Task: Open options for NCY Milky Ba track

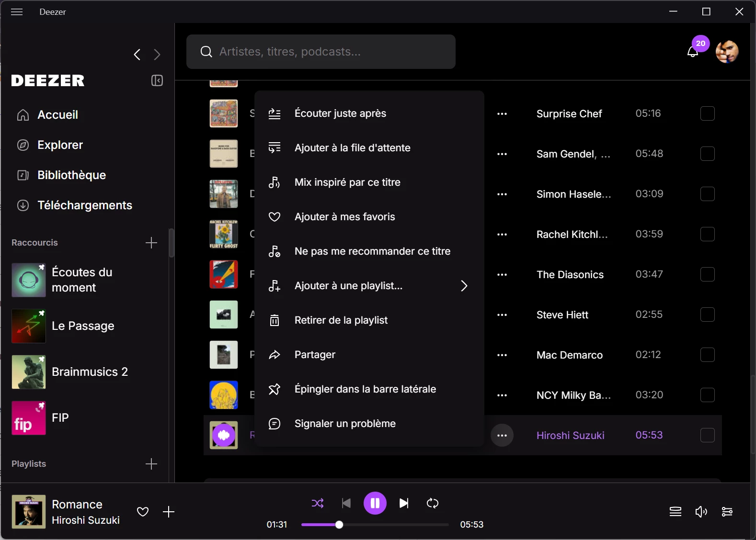Action: 502,395
